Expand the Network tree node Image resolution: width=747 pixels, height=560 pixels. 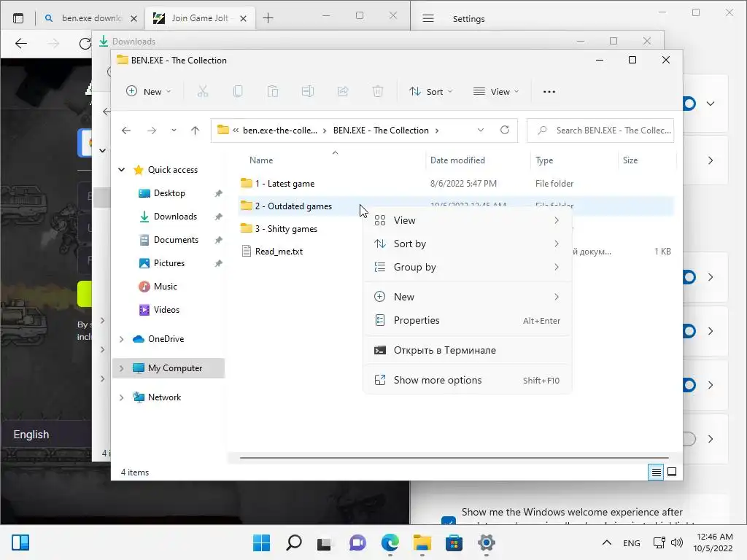click(x=122, y=397)
